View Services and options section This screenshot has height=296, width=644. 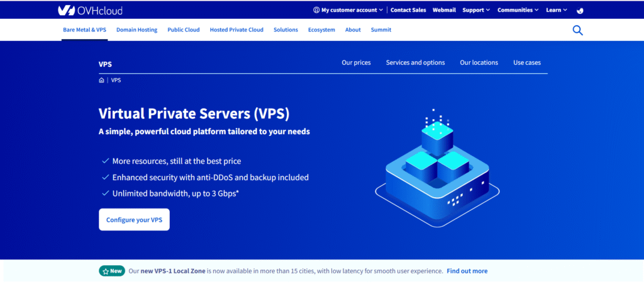click(x=415, y=62)
